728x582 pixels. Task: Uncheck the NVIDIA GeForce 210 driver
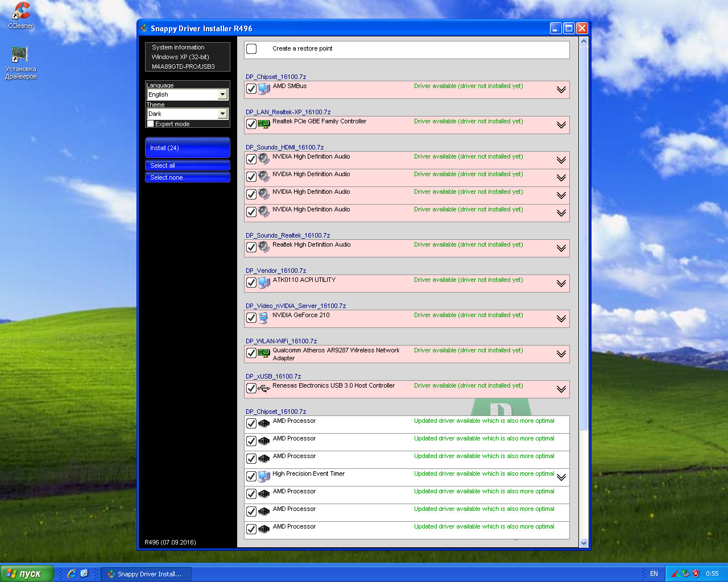coord(251,318)
